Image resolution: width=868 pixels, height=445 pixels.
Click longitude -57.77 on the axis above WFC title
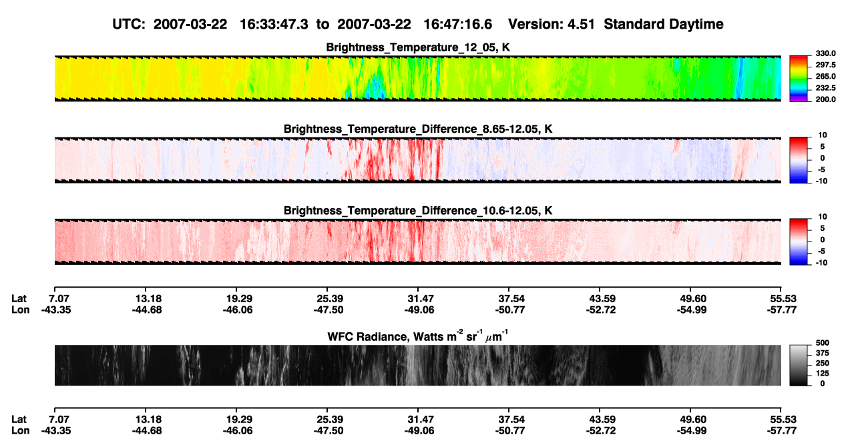click(780, 310)
